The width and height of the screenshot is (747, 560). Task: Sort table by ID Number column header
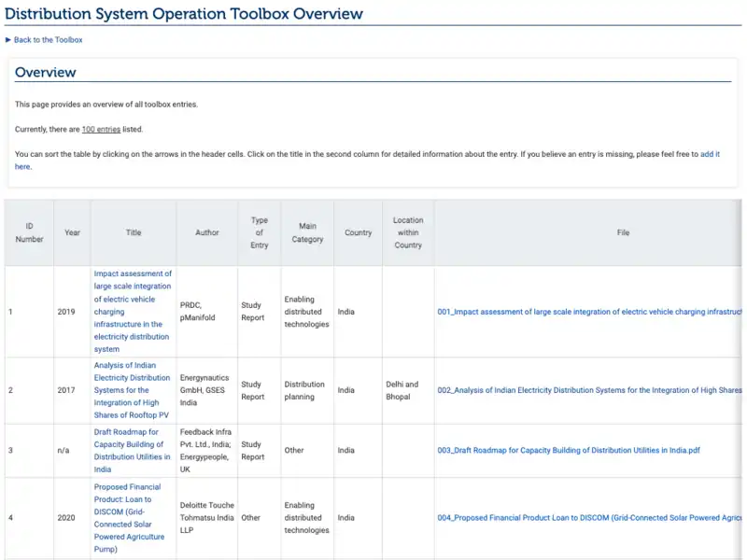[29, 232]
